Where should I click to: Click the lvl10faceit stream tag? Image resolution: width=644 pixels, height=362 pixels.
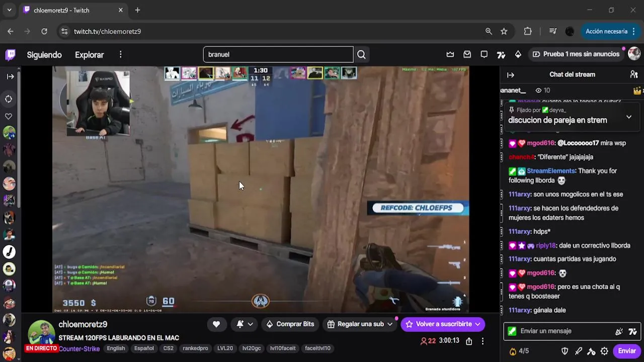tap(283, 348)
